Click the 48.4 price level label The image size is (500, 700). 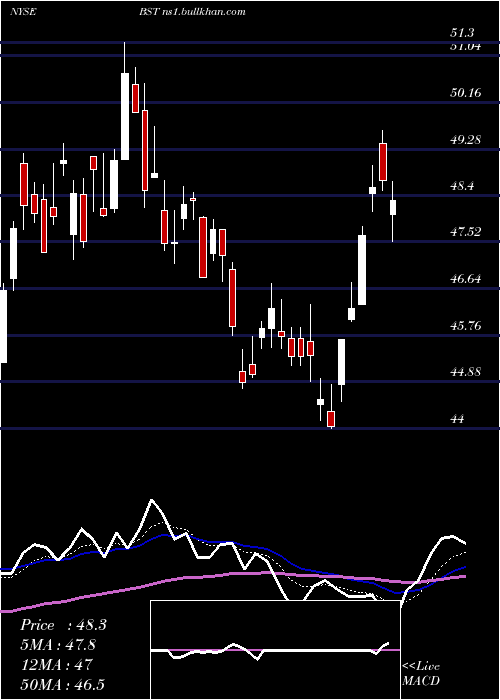462,186
